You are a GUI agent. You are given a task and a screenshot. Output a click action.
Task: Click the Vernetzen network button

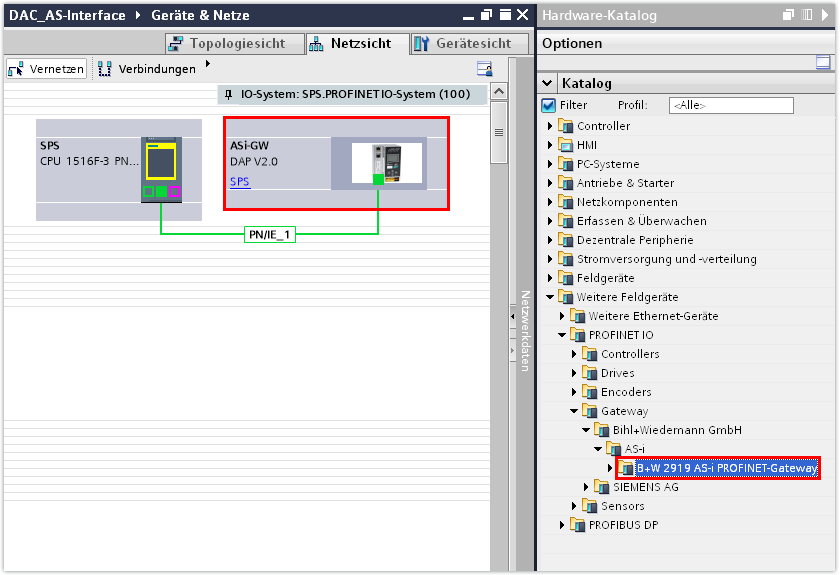point(46,69)
